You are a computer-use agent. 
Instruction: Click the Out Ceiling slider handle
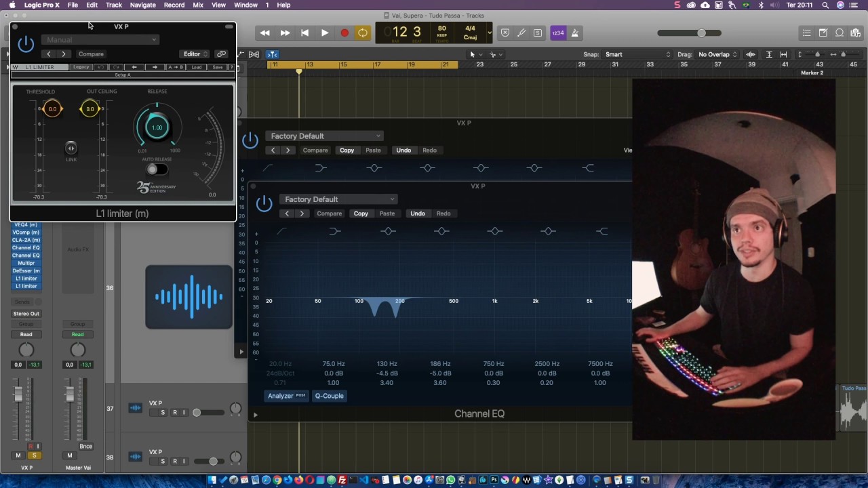tap(90, 109)
